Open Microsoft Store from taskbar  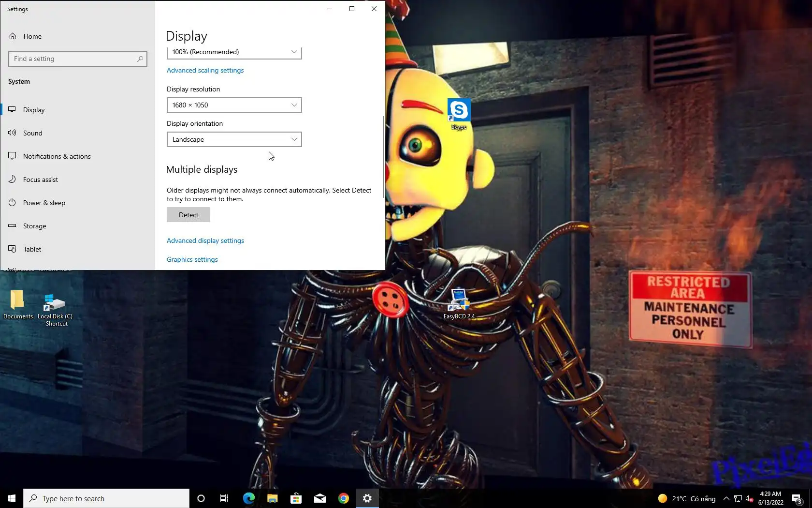click(296, 498)
